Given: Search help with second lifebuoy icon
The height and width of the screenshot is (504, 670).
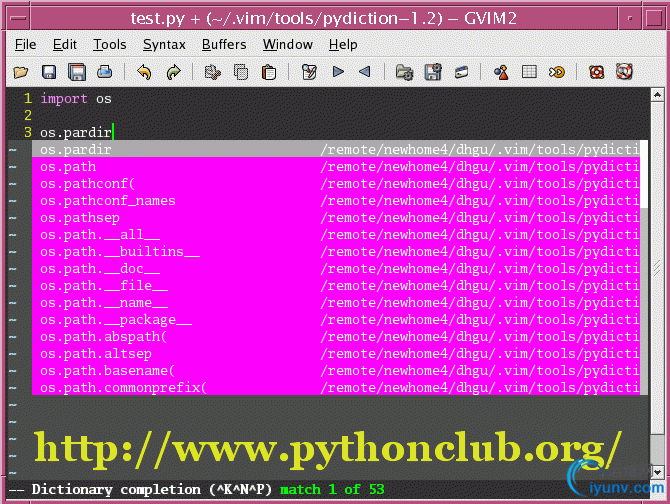Looking at the screenshot, I should [624, 72].
